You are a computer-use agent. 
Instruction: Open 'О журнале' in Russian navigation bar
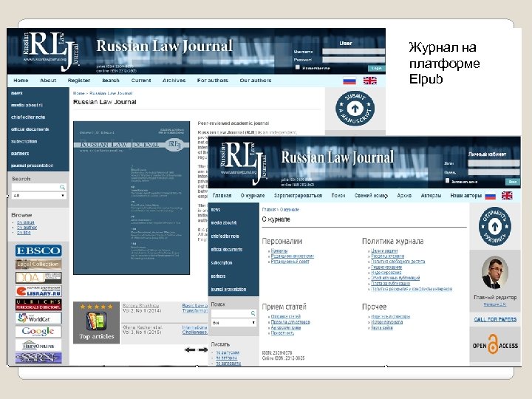pyautogui.click(x=253, y=195)
